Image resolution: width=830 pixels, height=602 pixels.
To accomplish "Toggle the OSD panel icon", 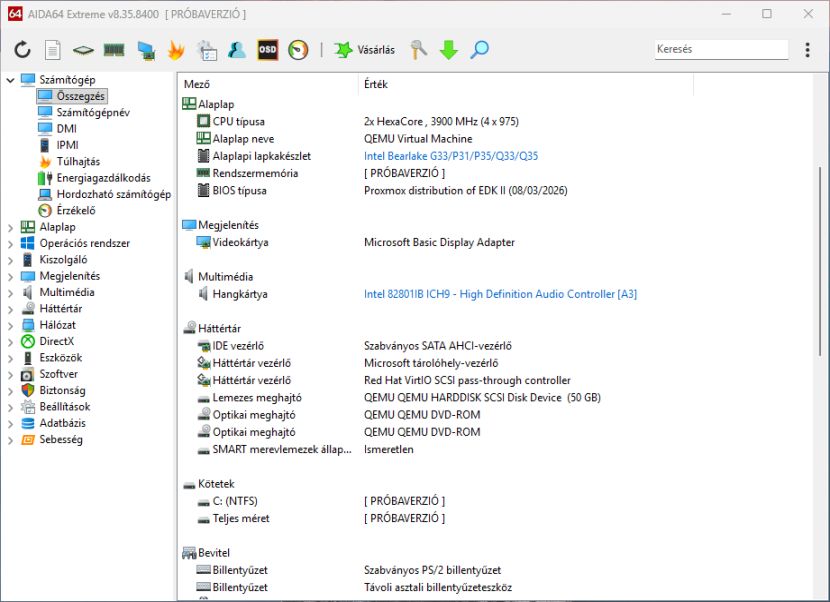I will 268,50.
